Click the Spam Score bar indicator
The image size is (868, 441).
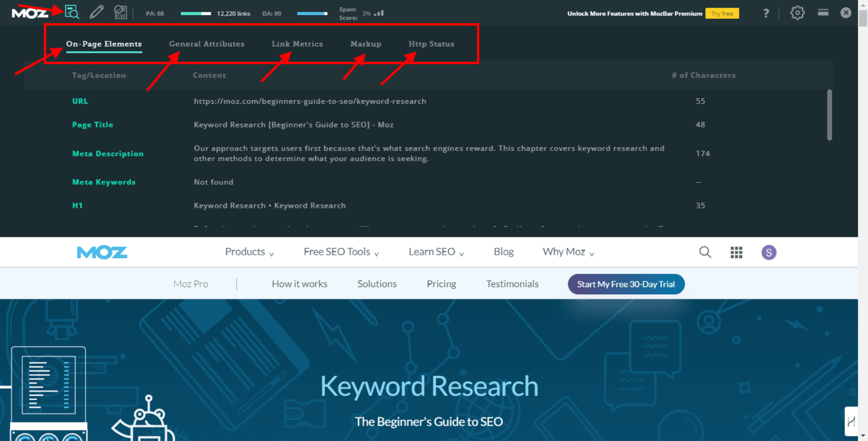click(x=379, y=14)
